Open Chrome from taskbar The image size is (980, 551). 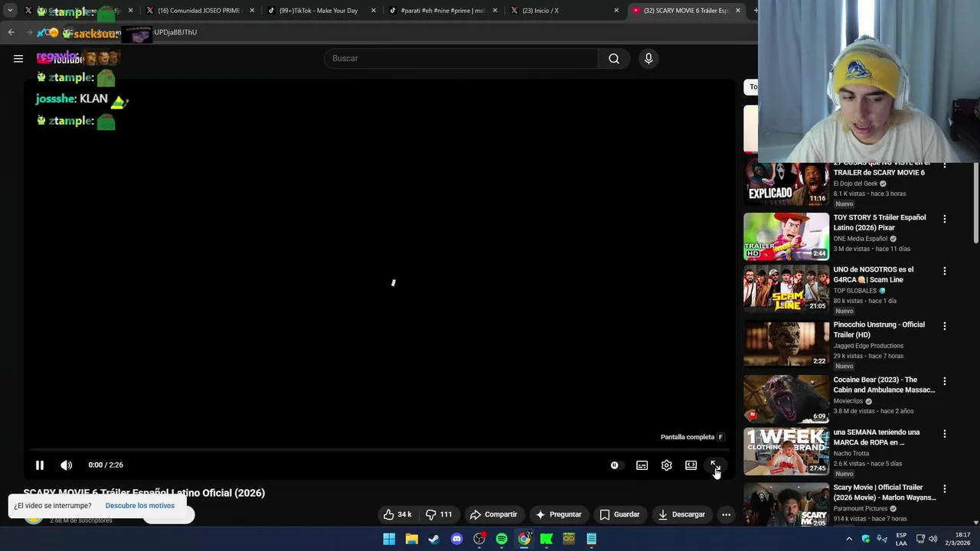[524, 539]
